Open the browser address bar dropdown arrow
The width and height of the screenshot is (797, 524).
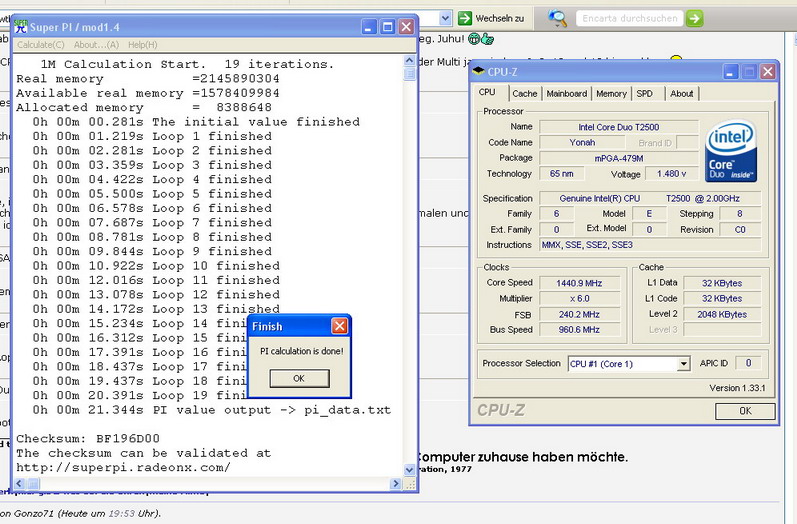pyautogui.click(x=445, y=18)
